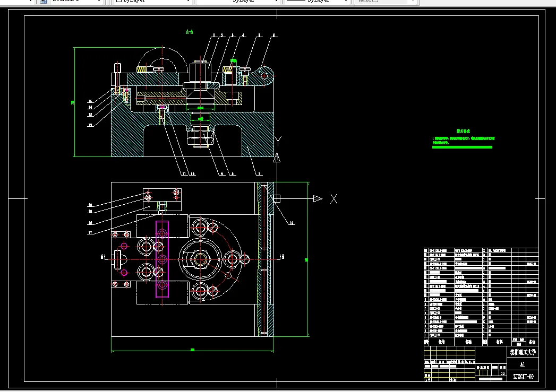
Task: Click the A1 sheet size cell
Action: tap(522, 364)
